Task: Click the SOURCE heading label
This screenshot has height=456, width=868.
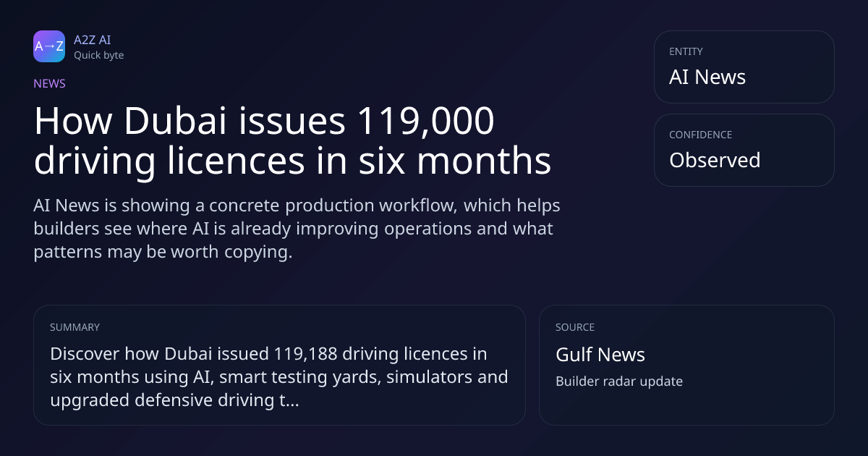Action: pos(575,327)
